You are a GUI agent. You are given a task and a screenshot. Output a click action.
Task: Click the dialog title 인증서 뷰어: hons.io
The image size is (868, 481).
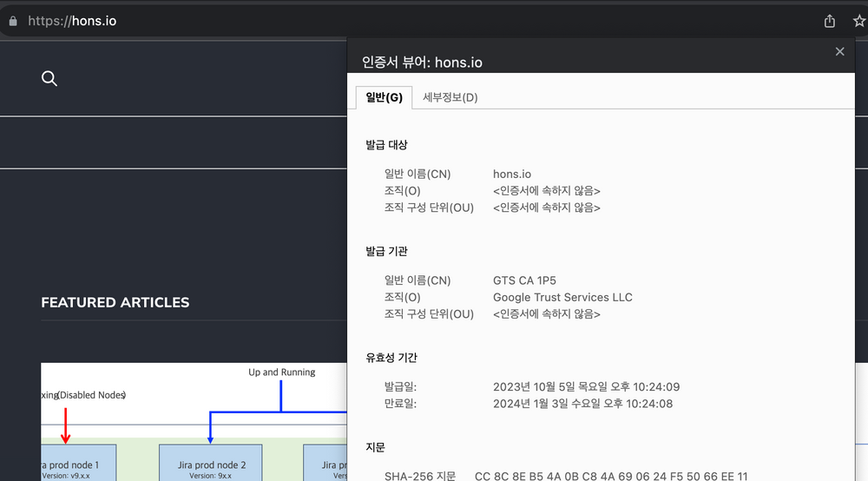pyautogui.click(x=422, y=63)
